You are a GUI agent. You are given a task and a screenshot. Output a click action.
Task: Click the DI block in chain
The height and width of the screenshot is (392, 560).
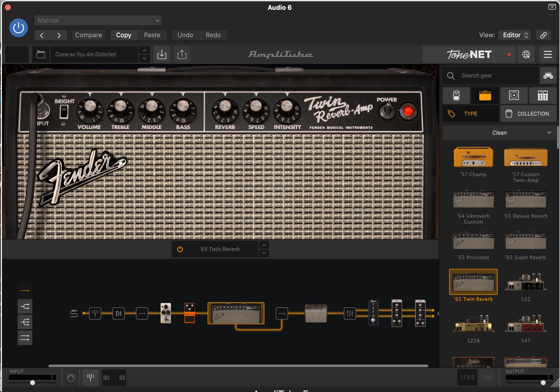pyautogui.click(x=119, y=313)
